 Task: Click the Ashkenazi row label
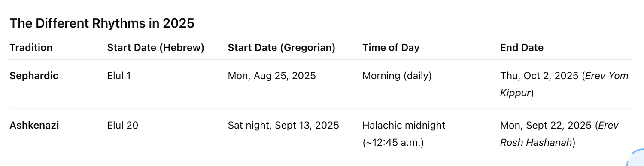(x=34, y=126)
